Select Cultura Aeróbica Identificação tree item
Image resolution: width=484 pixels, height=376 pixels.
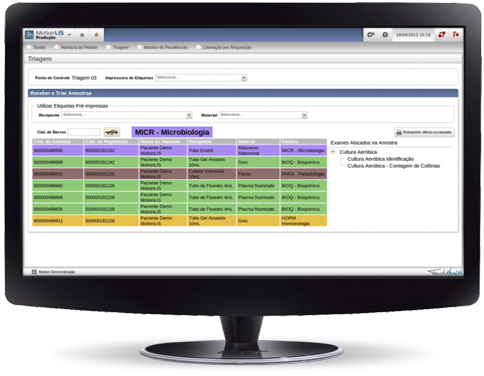click(x=381, y=159)
